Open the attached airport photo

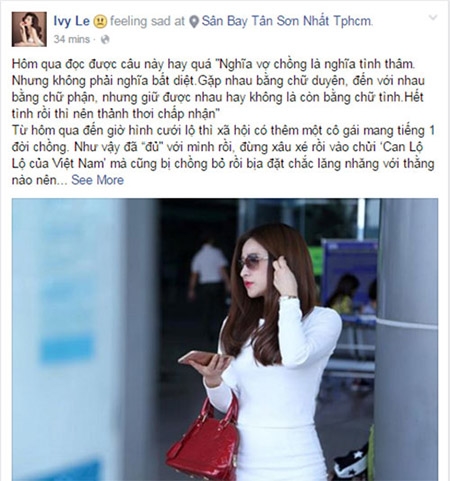tap(225, 339)
